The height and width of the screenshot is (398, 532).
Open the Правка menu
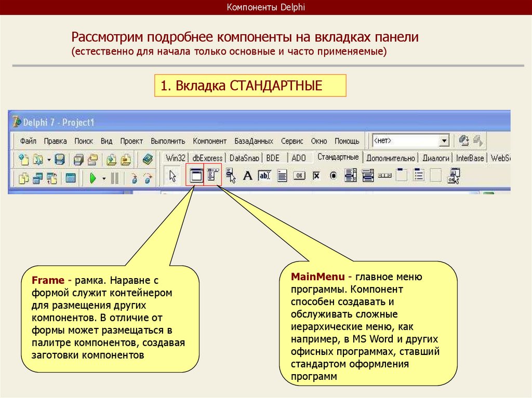pos(55,141)
